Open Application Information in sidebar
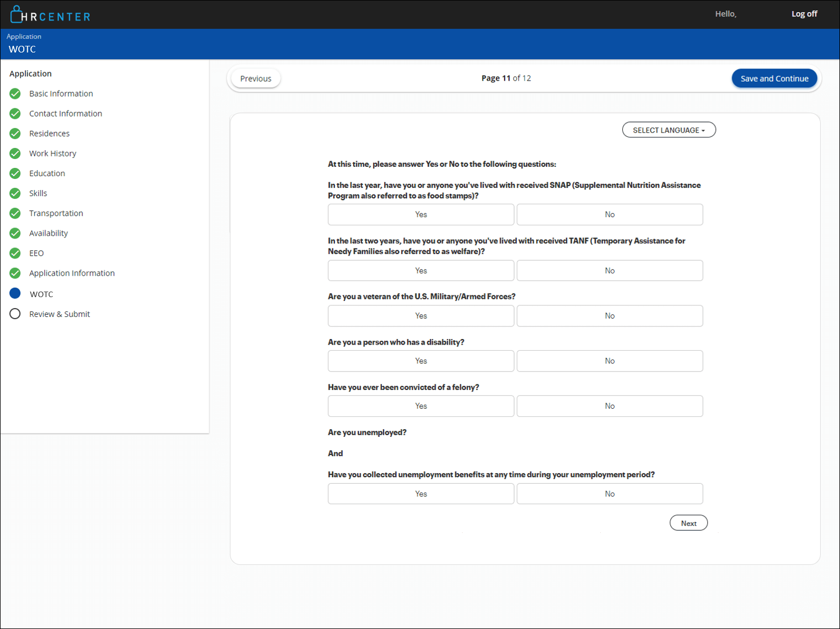Viewport: 840px width, 629px height. [x=72, y=273]
